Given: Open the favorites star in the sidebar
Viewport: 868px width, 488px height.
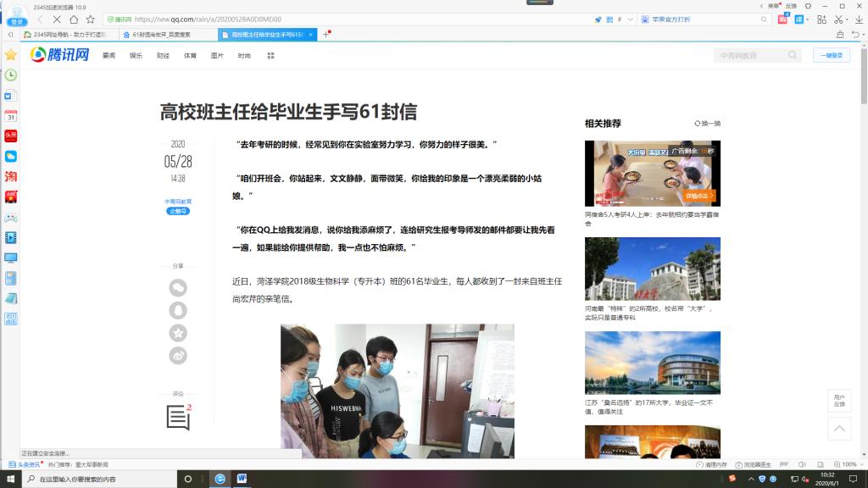Looking at the screenshot, I should click(x=11, y=54).
